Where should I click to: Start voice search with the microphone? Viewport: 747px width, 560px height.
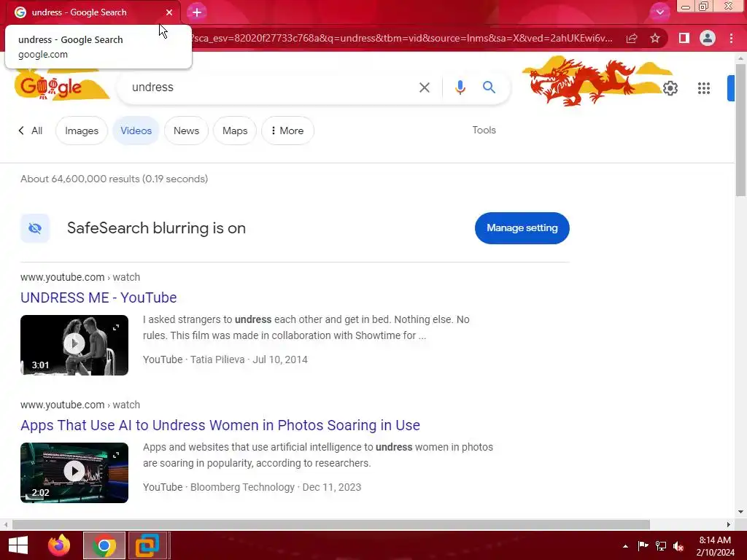[460, 87]
